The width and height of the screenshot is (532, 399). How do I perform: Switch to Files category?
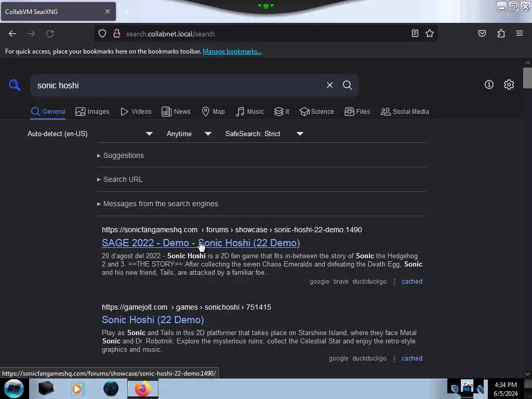tap(357, 112)
